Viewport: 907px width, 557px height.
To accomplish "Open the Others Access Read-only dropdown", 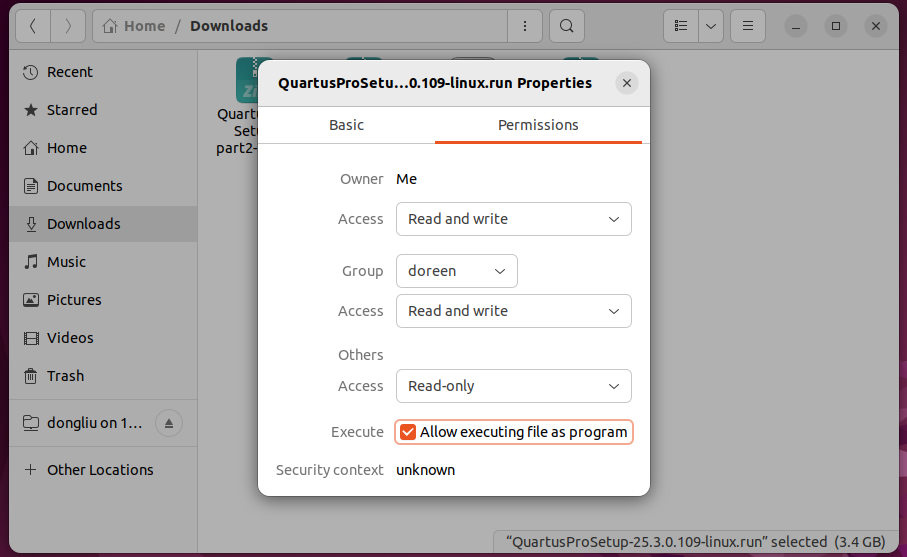I will coord(514,386).
